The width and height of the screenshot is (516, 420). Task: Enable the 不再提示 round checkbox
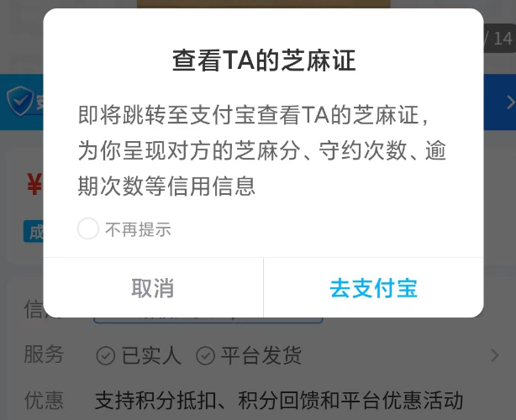click(88, 228)
